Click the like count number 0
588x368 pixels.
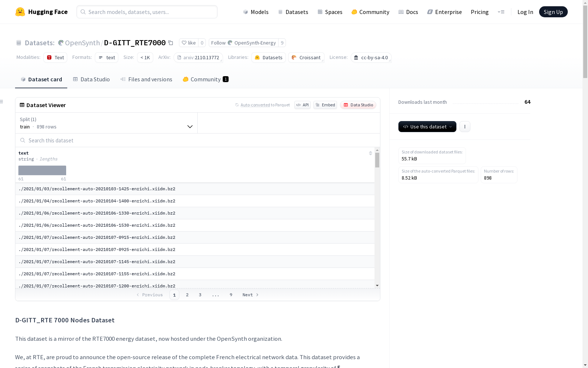[202, 43]
